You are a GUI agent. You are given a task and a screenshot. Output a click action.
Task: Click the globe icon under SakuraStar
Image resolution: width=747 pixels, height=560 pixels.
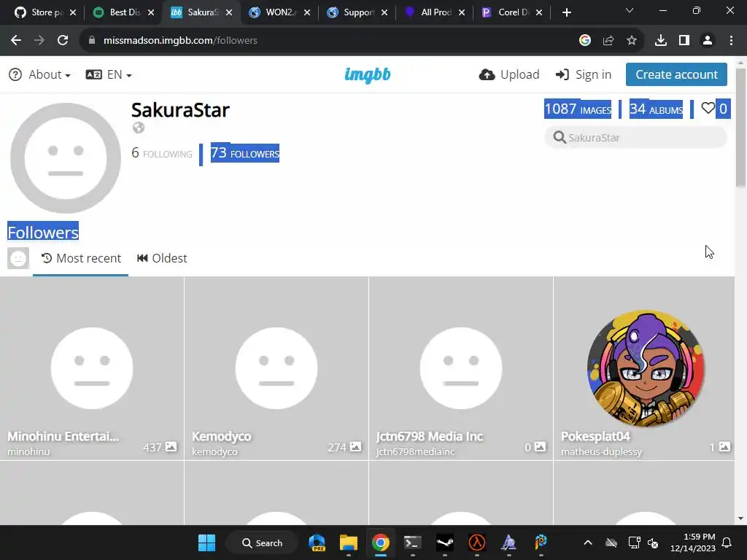click(x=139, y=128)
